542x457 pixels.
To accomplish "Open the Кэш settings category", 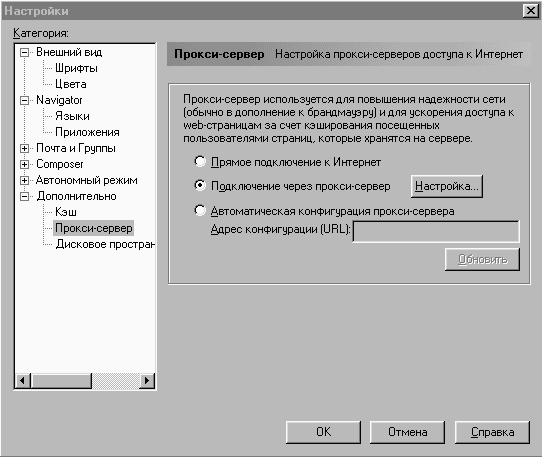I will 66,212.
